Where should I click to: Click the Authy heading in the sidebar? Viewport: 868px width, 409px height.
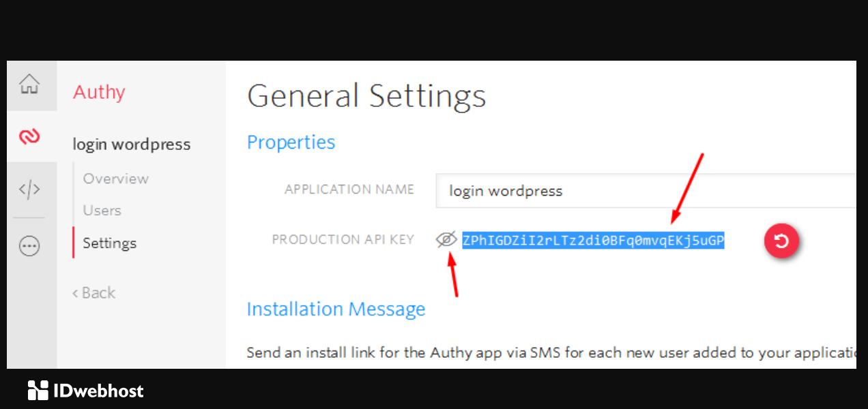(98, 92)
